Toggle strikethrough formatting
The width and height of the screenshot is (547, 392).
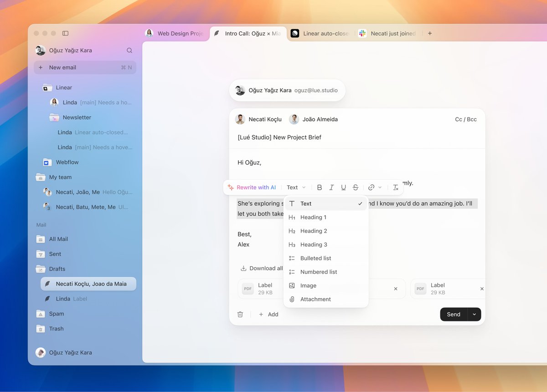pyautogui.click(x=356, y=188)
